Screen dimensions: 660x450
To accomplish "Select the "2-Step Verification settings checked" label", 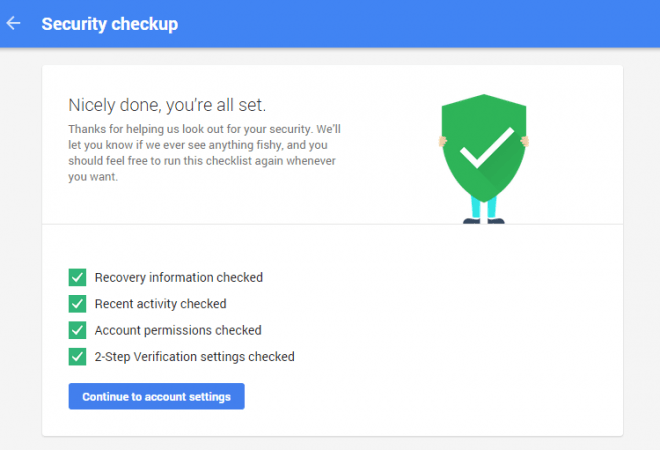I will click(194, 356).
